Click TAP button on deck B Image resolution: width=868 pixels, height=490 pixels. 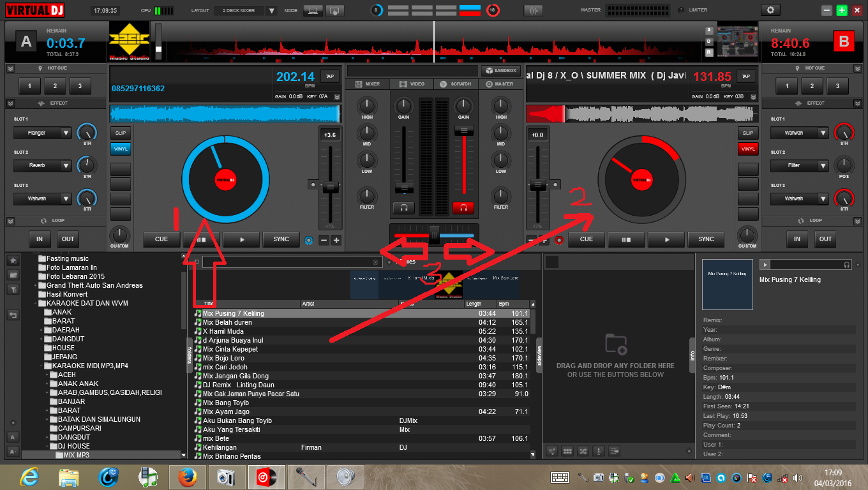pyautogui.click(x=746, y=76)
